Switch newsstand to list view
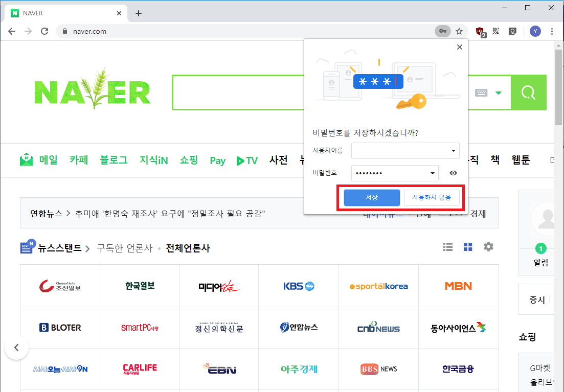The image size is (564, 392). (x=448, y=247)
